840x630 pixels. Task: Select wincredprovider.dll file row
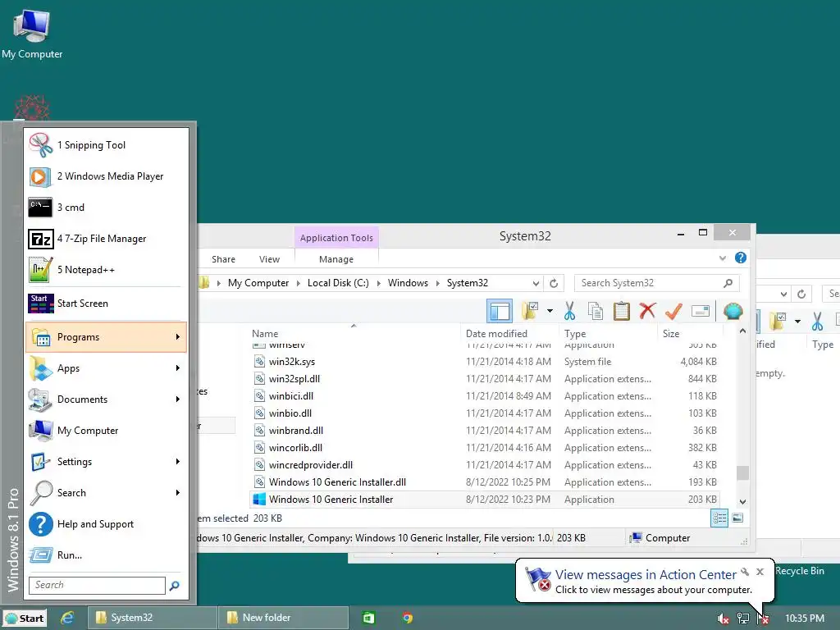pos(485,465)
